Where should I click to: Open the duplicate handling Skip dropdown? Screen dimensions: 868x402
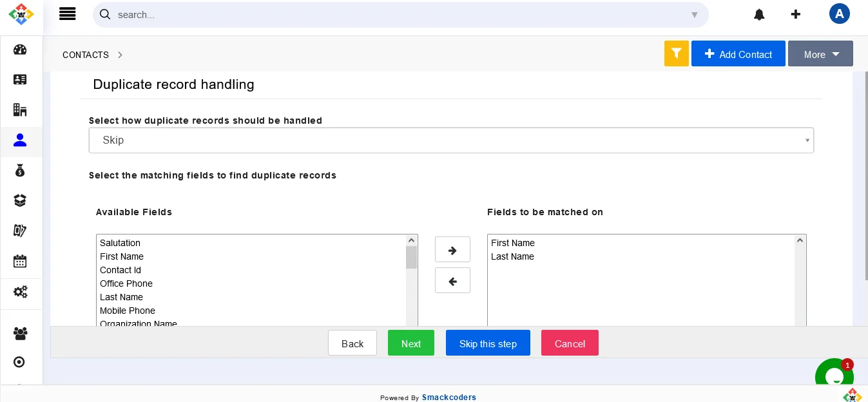click(451, 140)
